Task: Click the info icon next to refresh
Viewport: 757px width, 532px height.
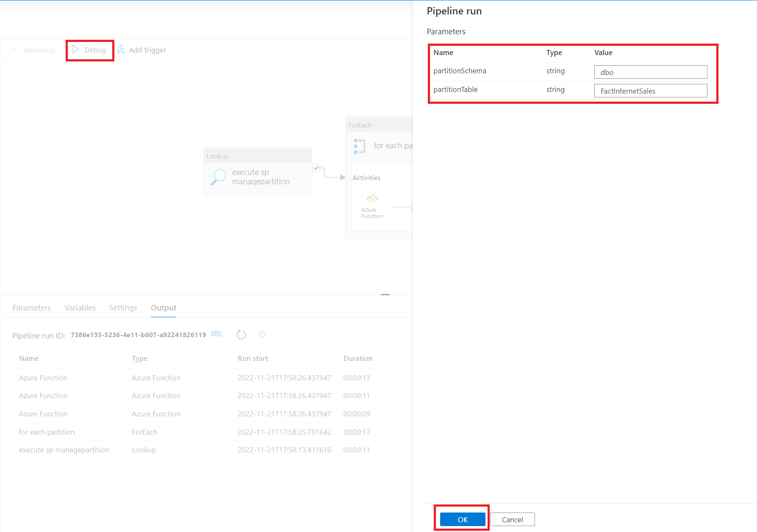Action: 262,335
